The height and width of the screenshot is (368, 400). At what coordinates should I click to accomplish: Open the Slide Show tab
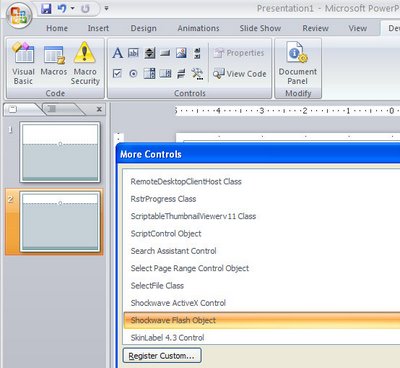[x=260, y=28]
